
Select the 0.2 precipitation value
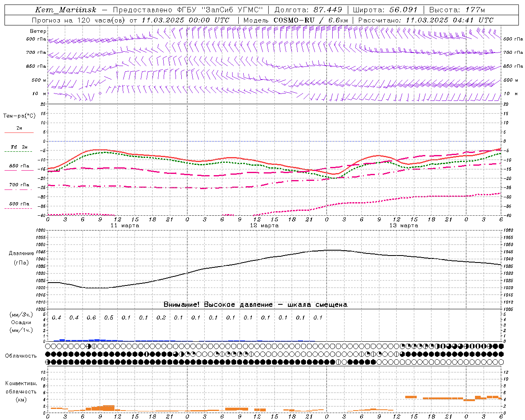[x=161, y=318]
